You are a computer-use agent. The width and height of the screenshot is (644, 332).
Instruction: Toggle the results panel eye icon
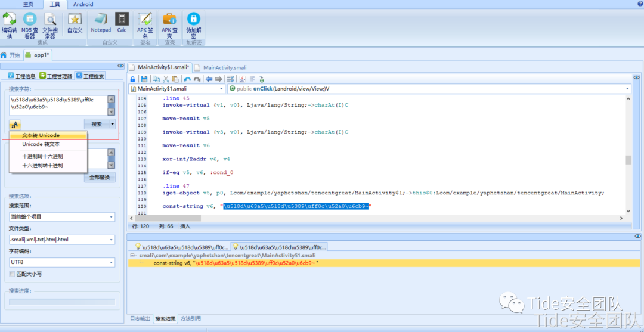637,237
